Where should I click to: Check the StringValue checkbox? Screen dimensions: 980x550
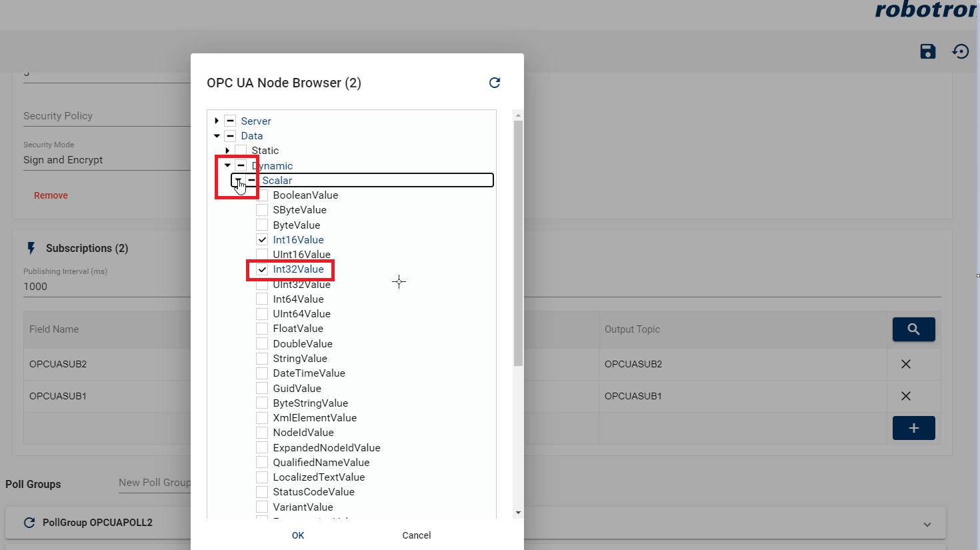(262, 359)
